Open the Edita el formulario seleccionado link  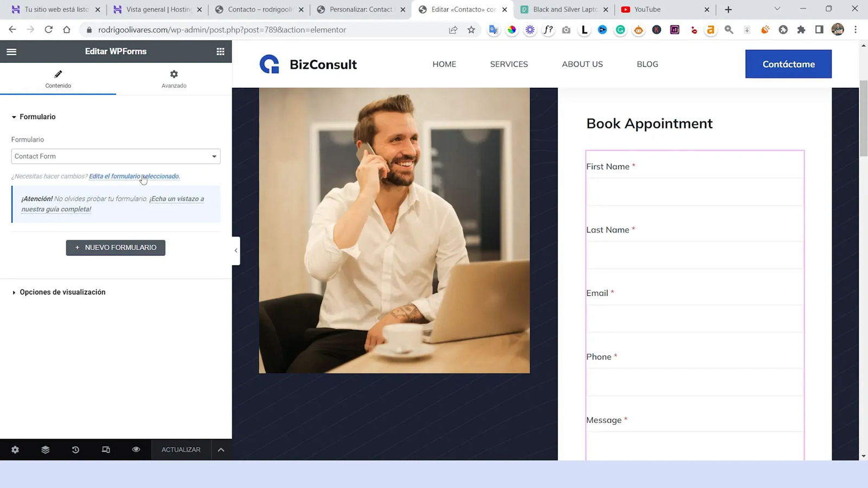click(134, 176)
